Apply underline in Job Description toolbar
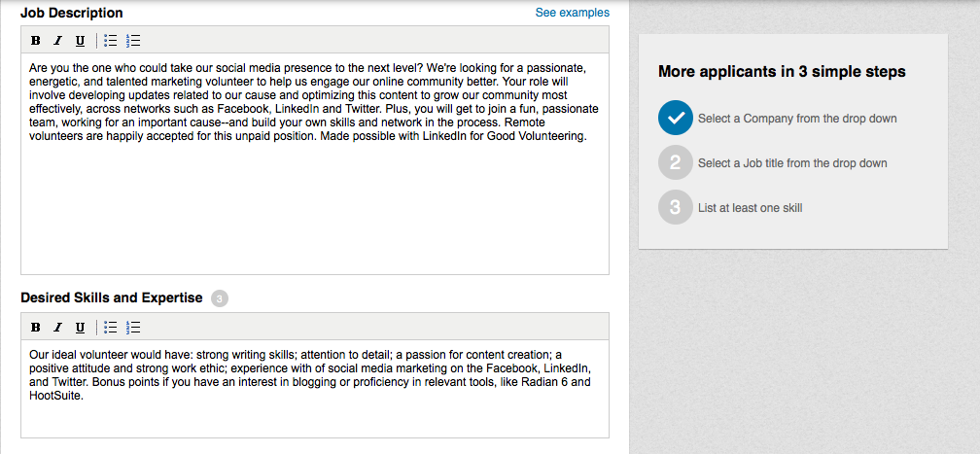This screenshot has height=454, width=980. tap(80, 41)
